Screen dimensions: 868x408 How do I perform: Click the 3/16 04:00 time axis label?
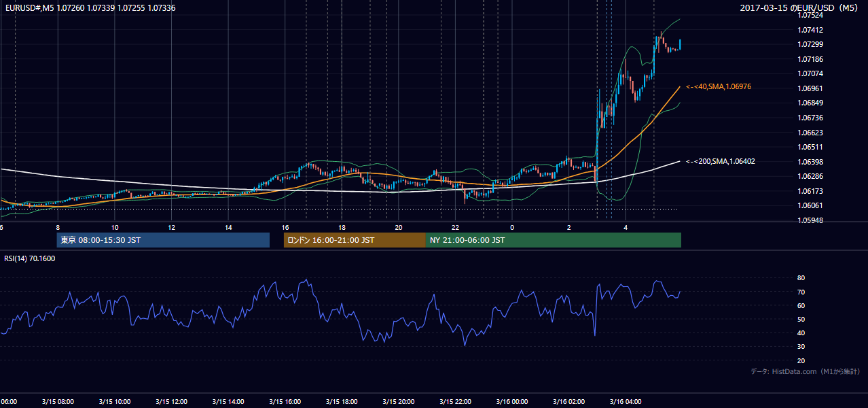tap(626, 402)
